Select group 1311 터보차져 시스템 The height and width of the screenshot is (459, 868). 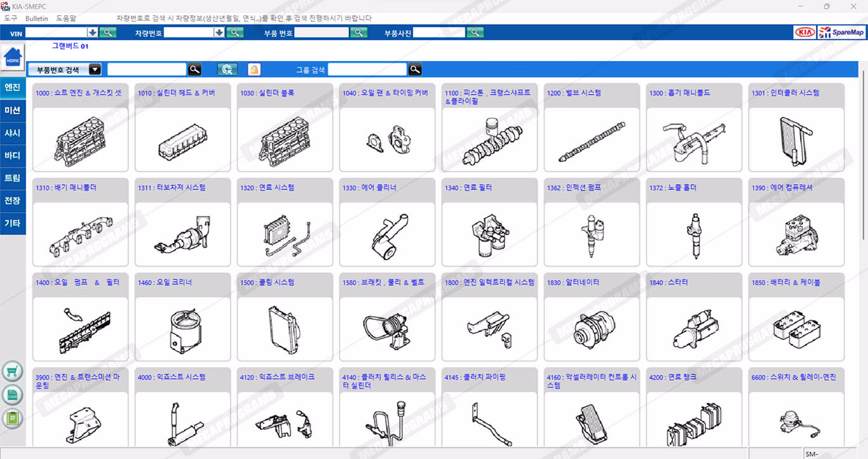tap(182, 222)
